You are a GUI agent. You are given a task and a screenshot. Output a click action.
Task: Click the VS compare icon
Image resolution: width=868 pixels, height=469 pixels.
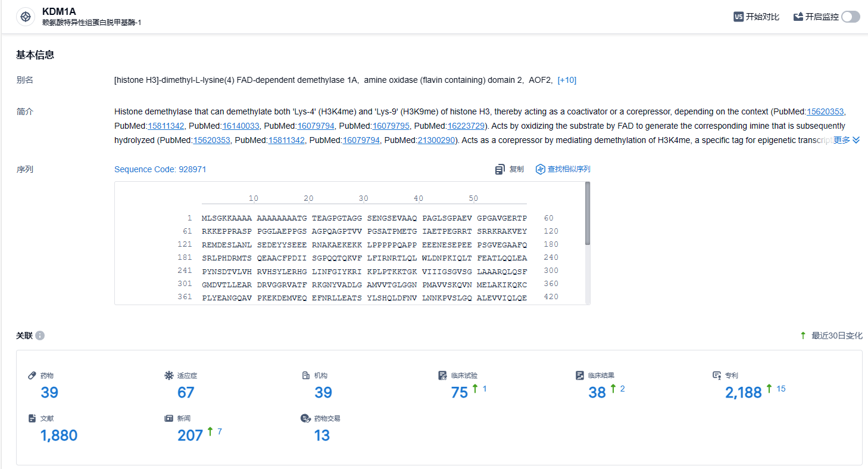(739, 17)
